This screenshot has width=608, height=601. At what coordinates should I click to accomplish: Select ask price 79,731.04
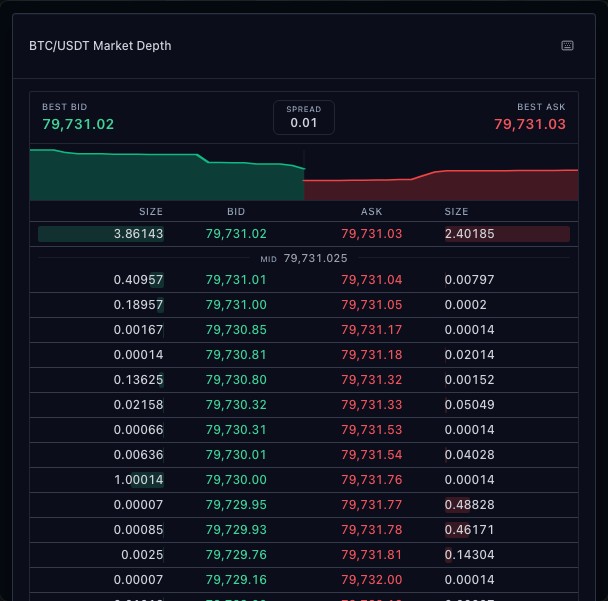pyautogui.click(x=371, y=280)
